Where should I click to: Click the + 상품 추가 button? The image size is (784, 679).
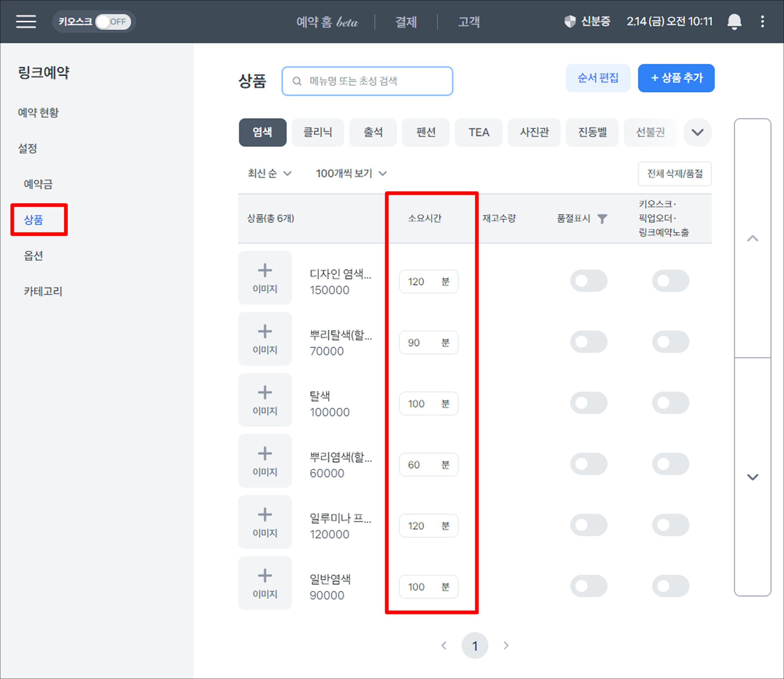pyautogui.click(x=676, y=78)
